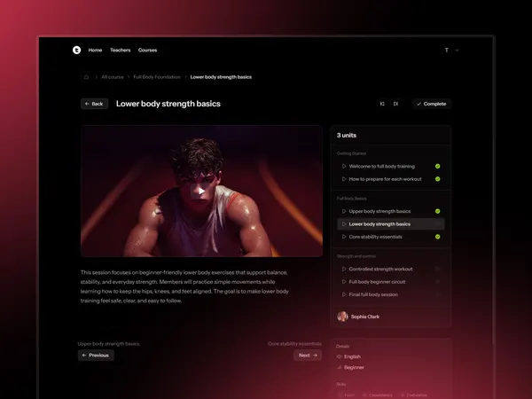Mark lesson as Complete

[432, 104]
